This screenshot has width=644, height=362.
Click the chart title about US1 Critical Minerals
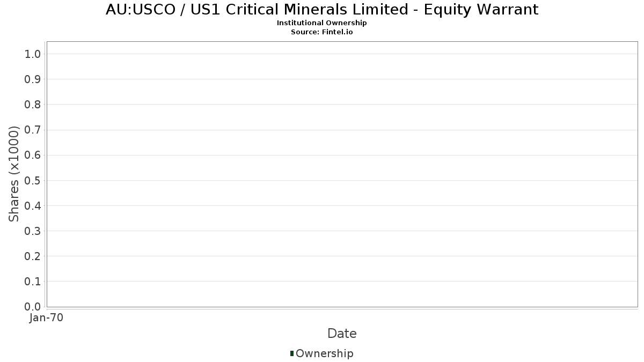321,9
